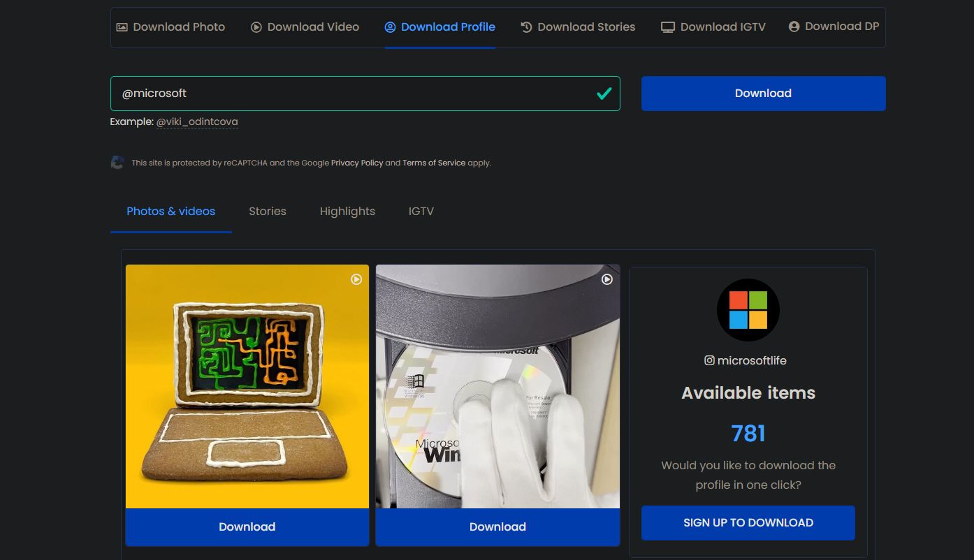Screen dimensions: 974x560
Task: Open the Terms of Service link
Action: coord(434,163)
